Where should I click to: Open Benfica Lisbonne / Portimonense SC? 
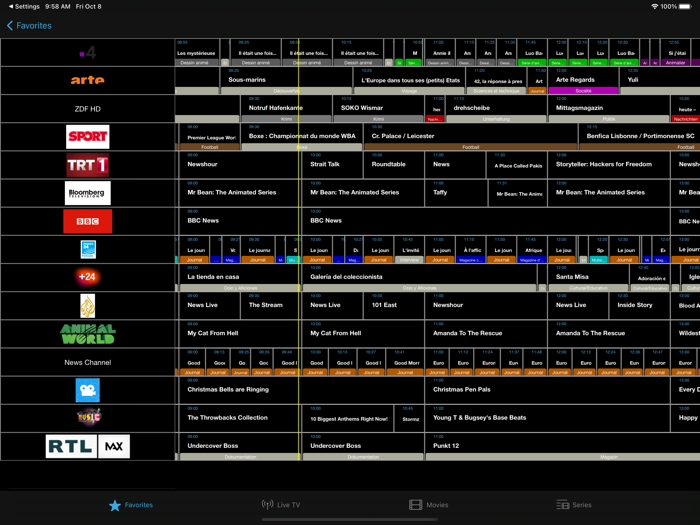[x=640, y=137]
